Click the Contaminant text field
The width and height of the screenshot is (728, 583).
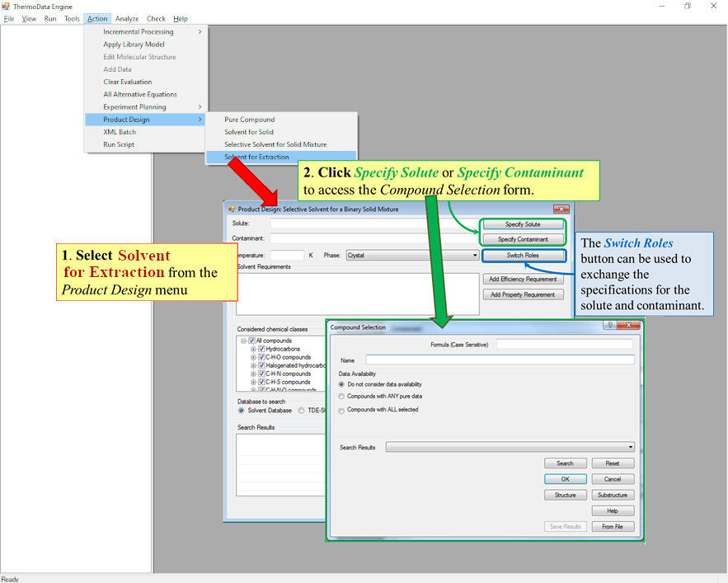click(x=374, y=238)
